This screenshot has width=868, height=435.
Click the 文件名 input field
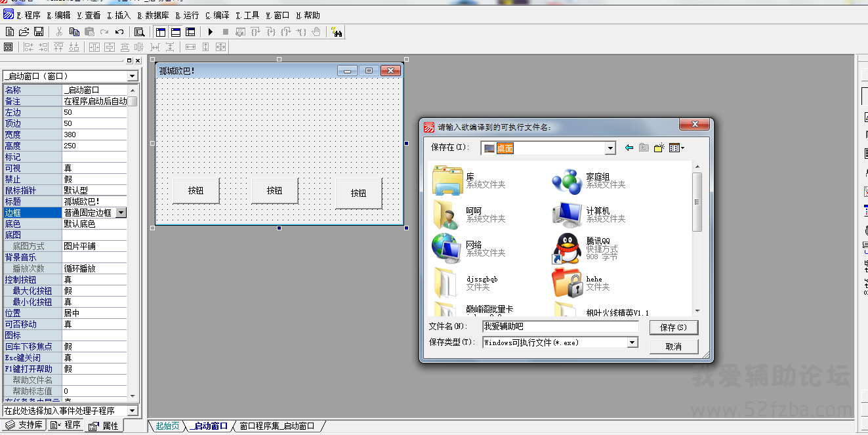tap(560, 326)
